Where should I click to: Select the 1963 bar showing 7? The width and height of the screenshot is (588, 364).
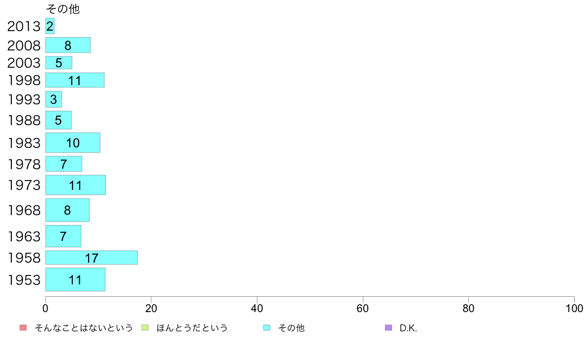(63, 236)
